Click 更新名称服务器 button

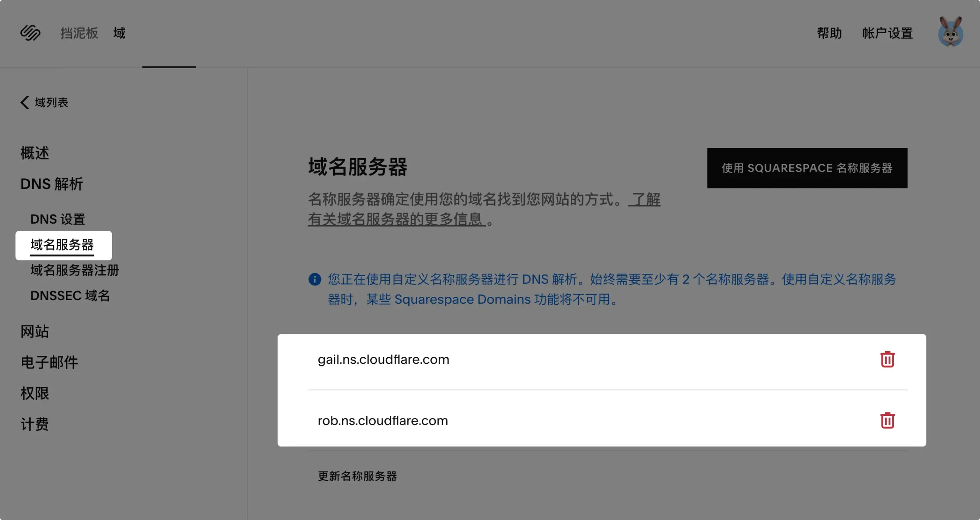click(x=358, y=476)
